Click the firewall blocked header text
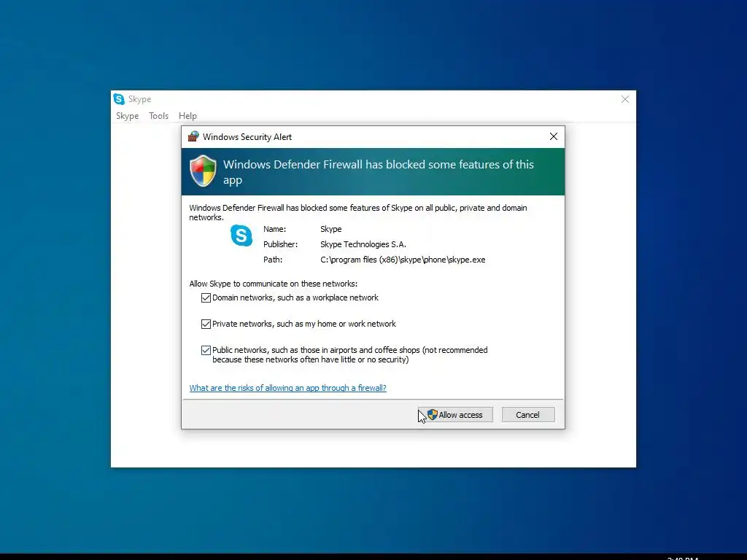Screen dimensions: 747x560 (379, 172)
